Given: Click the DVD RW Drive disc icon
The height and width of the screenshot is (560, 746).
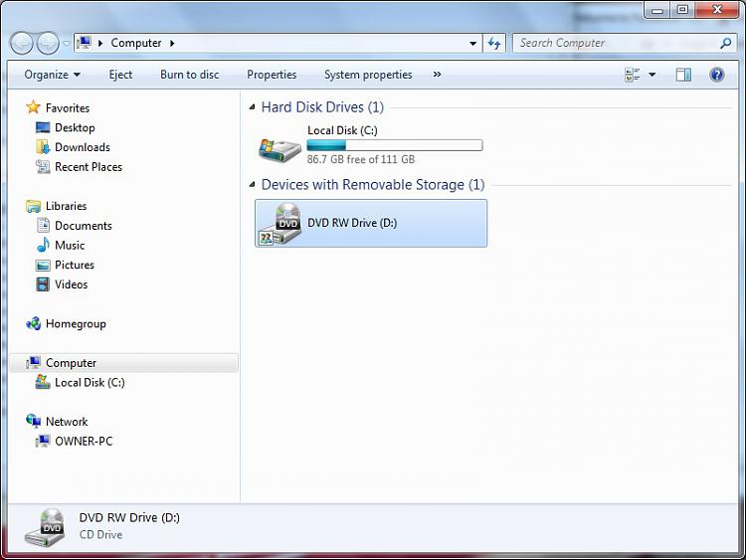Looking at the screenshot, I should click(x=280, y=223).
